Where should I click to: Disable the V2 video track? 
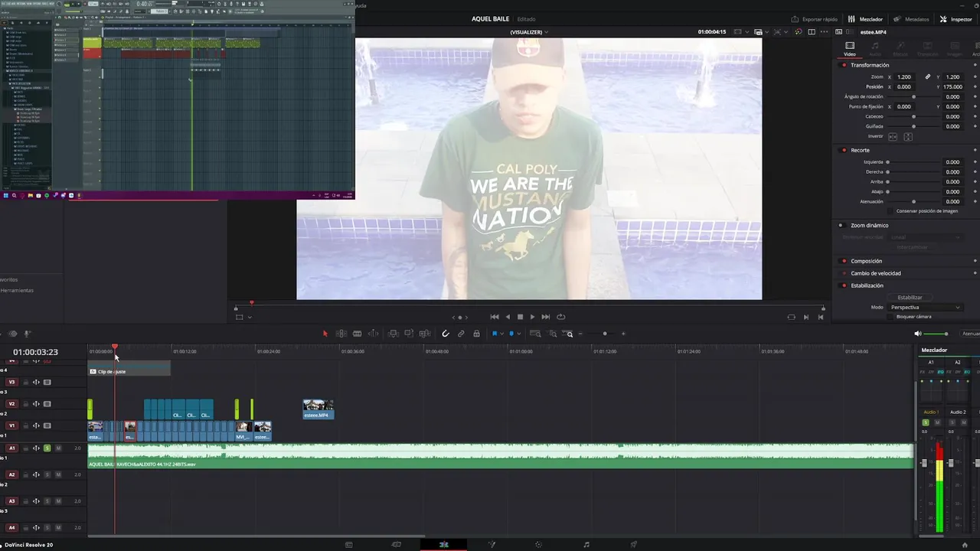(x=47, y=403)
